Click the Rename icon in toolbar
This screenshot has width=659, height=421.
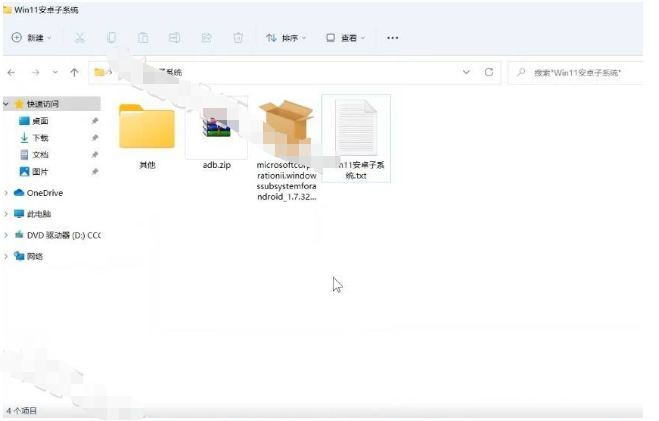[x=175, y=38]
